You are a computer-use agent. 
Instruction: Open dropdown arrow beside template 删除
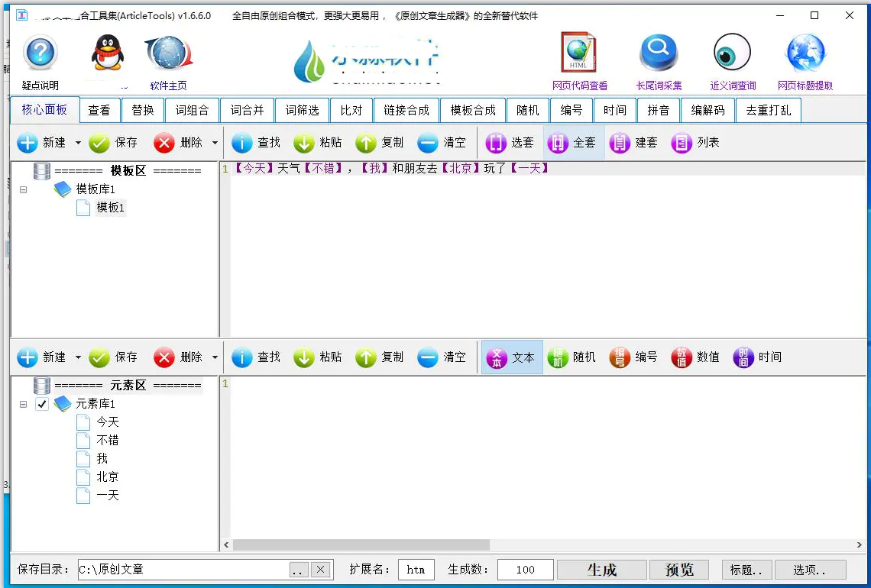tap(215, 143)
